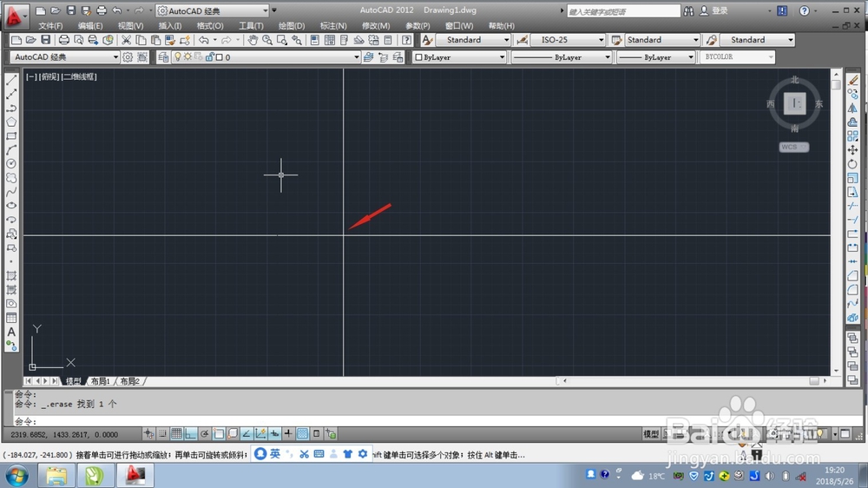868x488 pixels.
Task: Open the 文件(F) menu
Action: 50,26
